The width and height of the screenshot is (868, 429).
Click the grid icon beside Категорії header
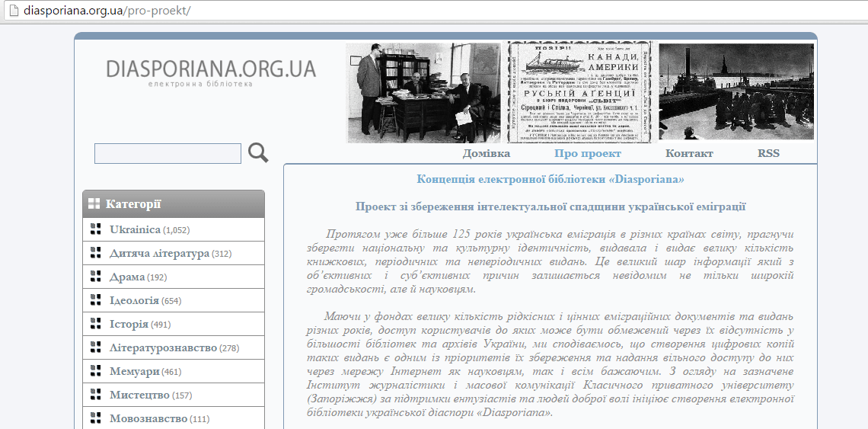coord(94,203)
